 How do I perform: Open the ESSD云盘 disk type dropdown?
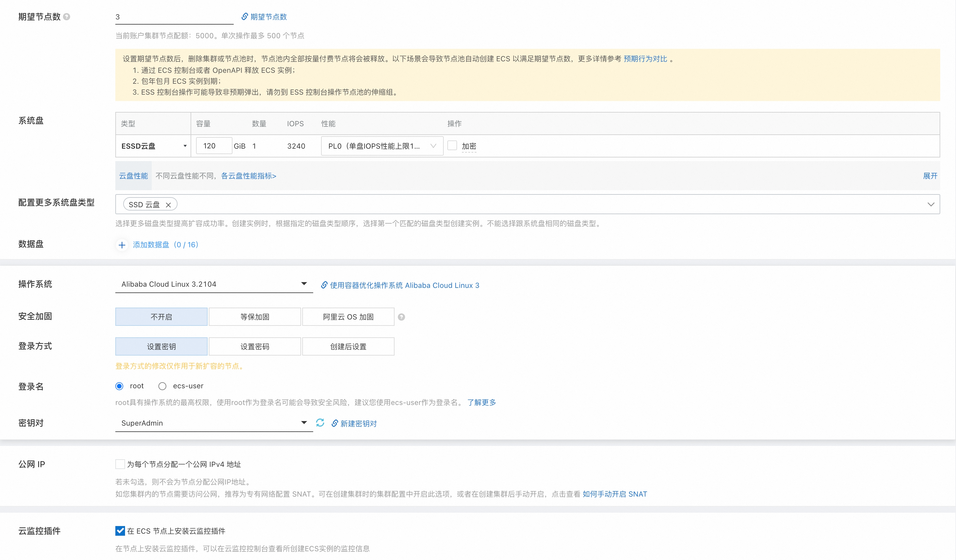tap(153, 146)
